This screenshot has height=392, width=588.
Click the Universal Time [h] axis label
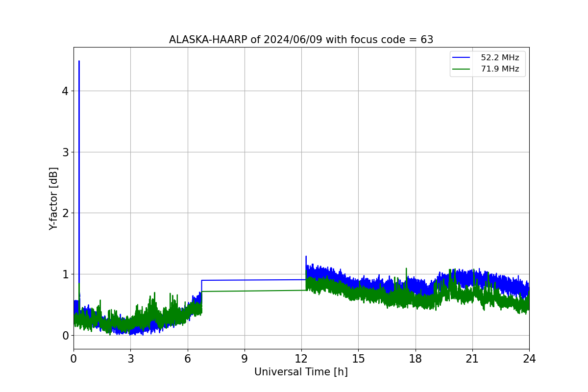pos(301,372)
